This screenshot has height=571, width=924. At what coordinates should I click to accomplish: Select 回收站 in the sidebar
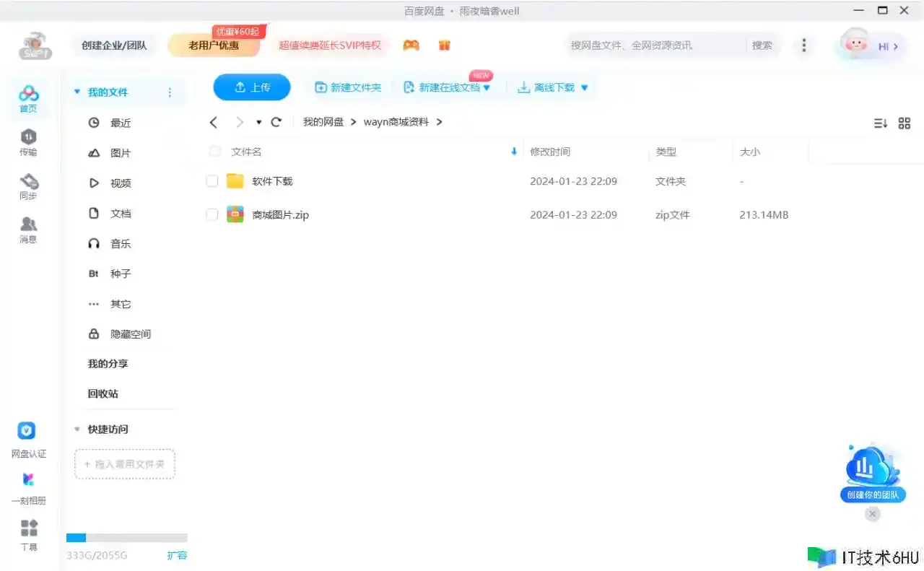103,393
